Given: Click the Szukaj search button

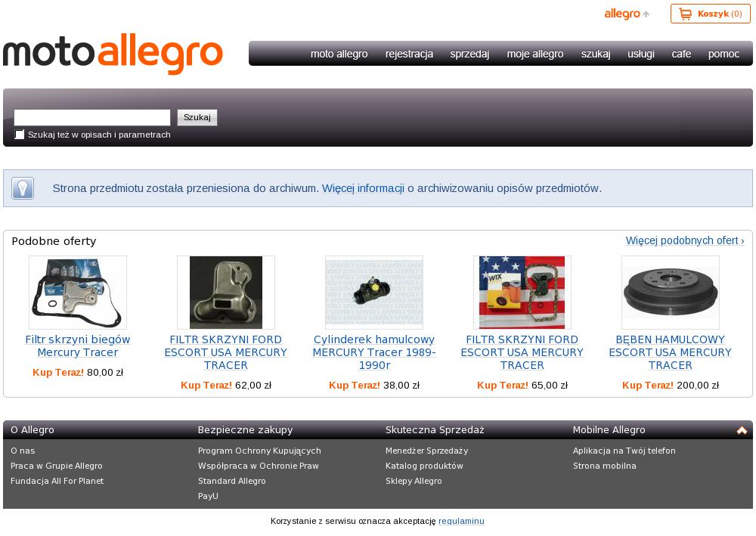Looking at the screenshot, I should [197, 118].
